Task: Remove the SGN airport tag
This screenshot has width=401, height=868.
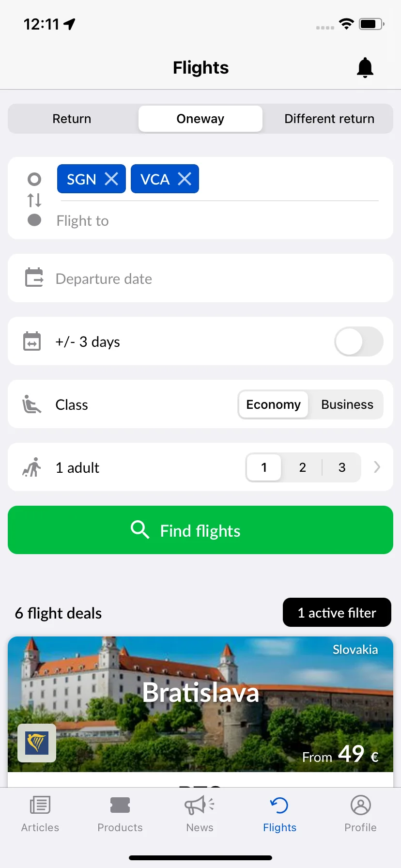Action: point(111,179)
